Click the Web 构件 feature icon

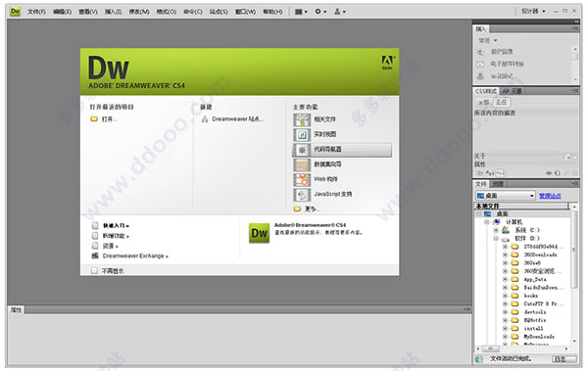click(x=302, y=179)
